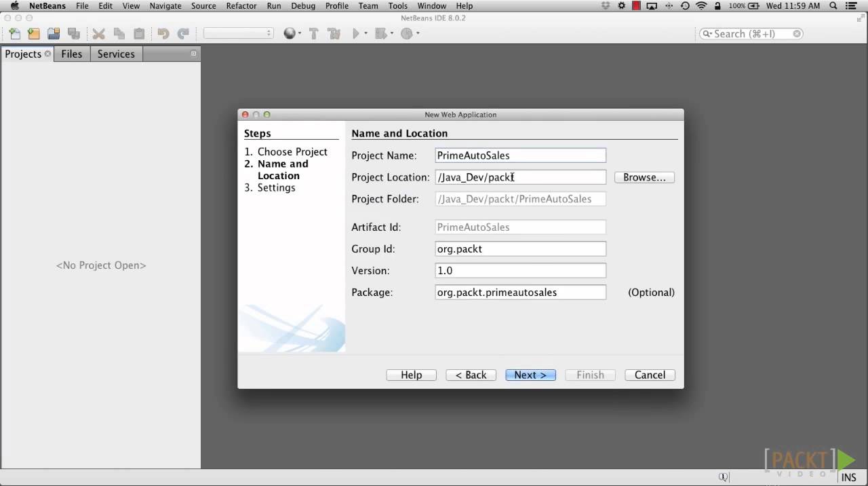Open the Window menu
Screen dimensions: 868x486
pos(432,6)
